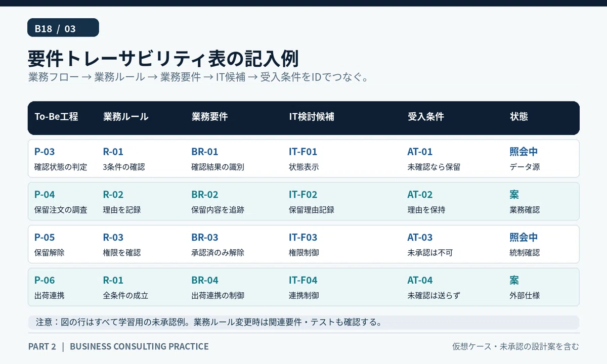Select the text "統制確認"
The image size is (607, 364).
click(x=525, y=253)
